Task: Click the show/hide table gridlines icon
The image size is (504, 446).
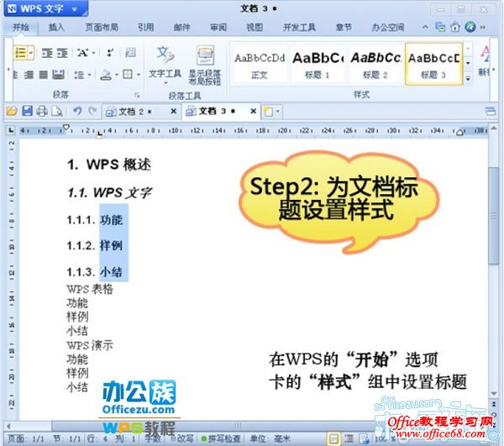Action: (130, 53)
